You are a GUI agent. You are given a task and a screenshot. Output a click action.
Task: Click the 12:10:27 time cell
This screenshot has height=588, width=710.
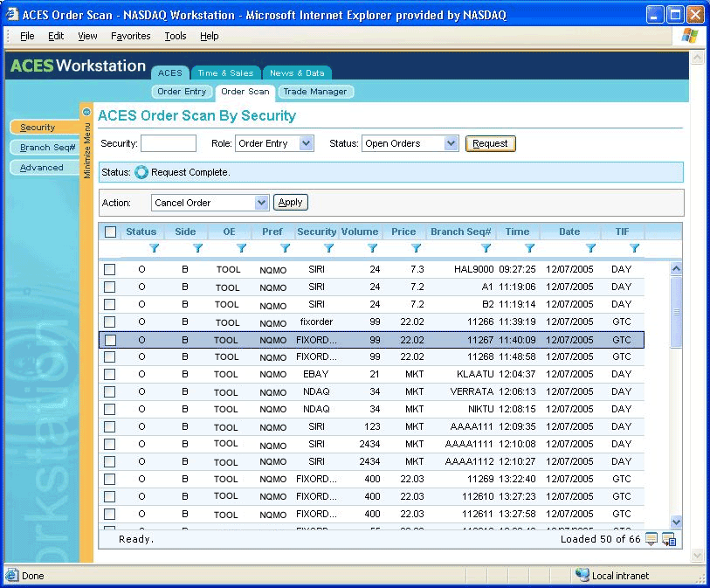pos(517,461)
